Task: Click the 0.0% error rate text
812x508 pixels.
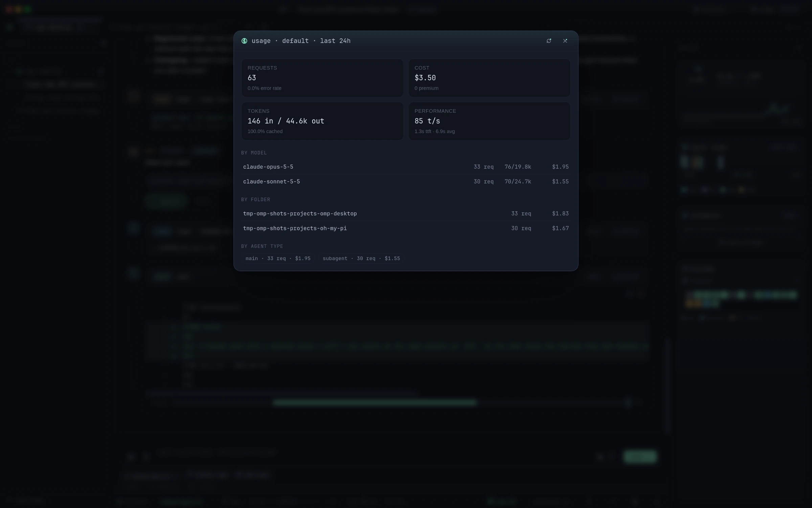Action: [x=264, y=88]
